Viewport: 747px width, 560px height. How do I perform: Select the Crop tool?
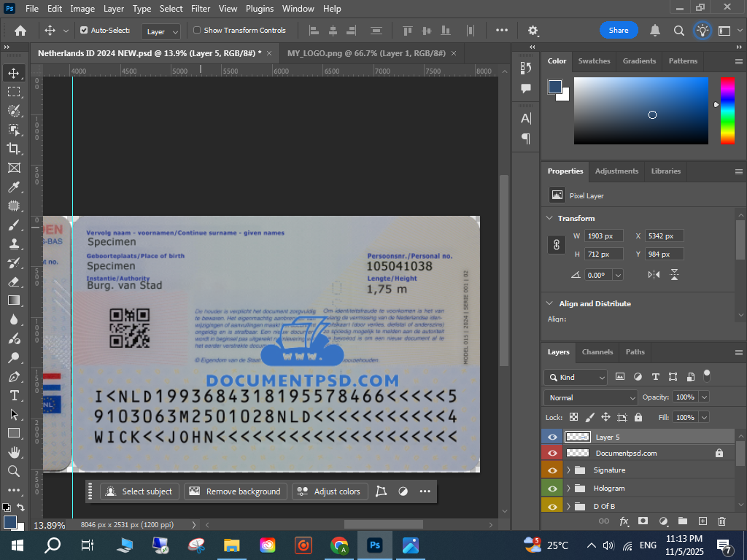pyautogui.click(x=14, y=149)
